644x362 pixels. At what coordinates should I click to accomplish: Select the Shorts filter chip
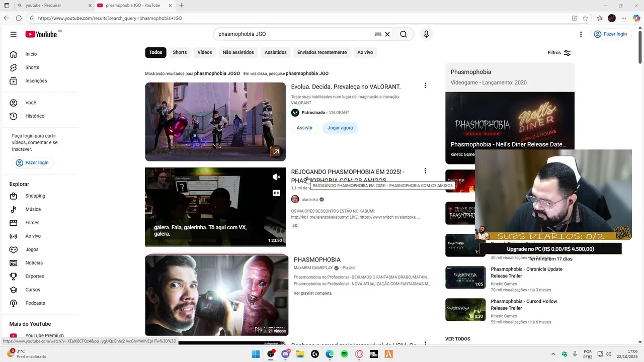pos(180,52)
